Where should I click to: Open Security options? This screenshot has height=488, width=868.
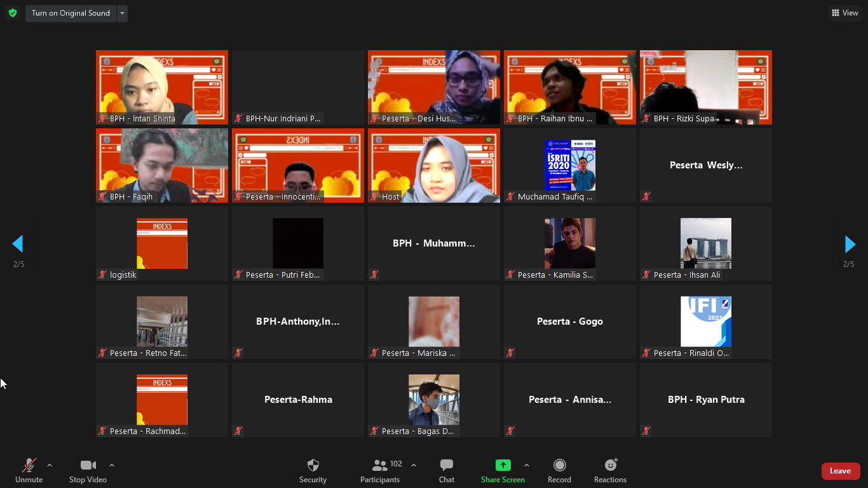click(313, 471)
